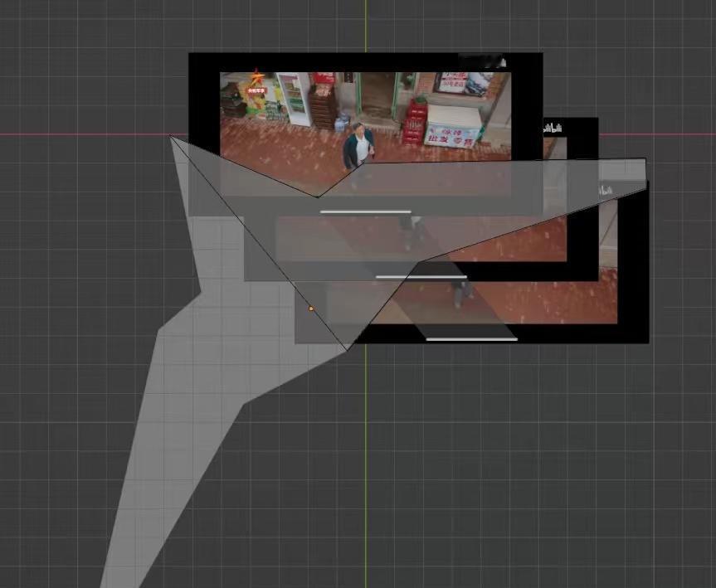Select the orange object origin point
The width and height of the screenshot is (716, 588).
click(311, 309)
